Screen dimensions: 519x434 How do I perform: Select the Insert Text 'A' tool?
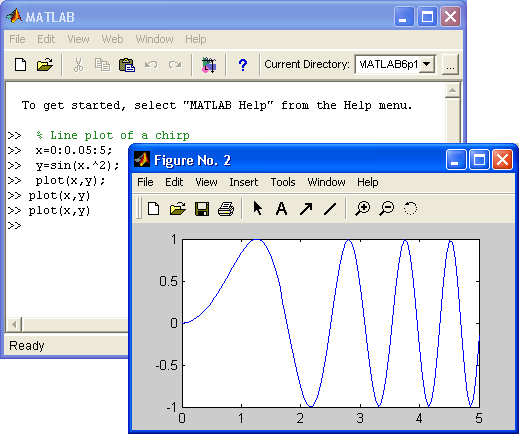[x=282, y=209]
